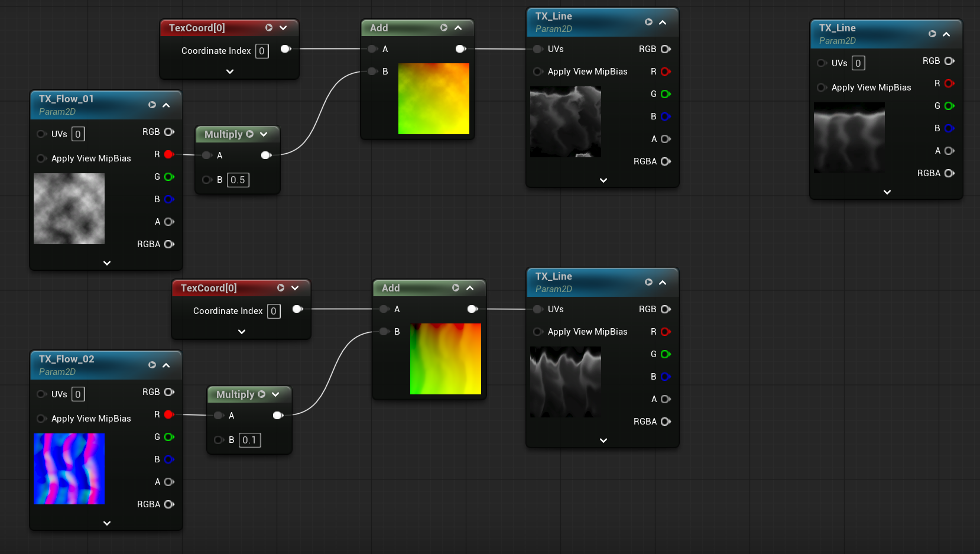This screenshot has width=980, height=554.
Task: Select the upper Add node title
Action: point(379,28)
